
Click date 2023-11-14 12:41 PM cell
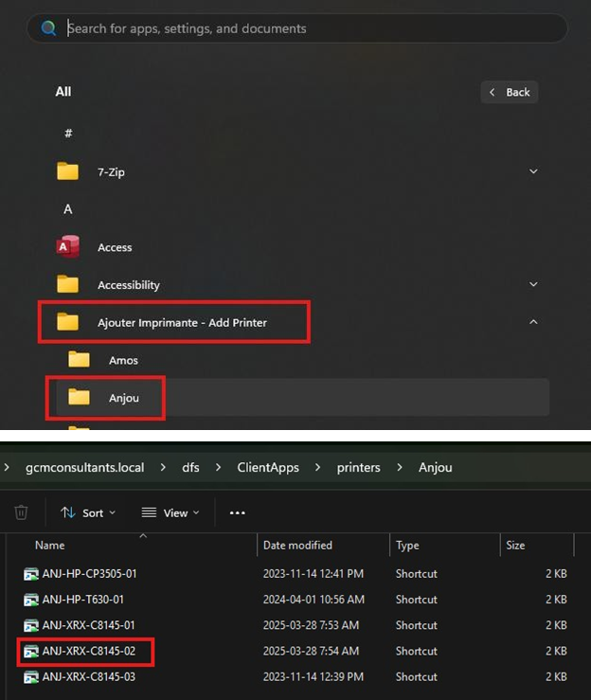point(313,574)
